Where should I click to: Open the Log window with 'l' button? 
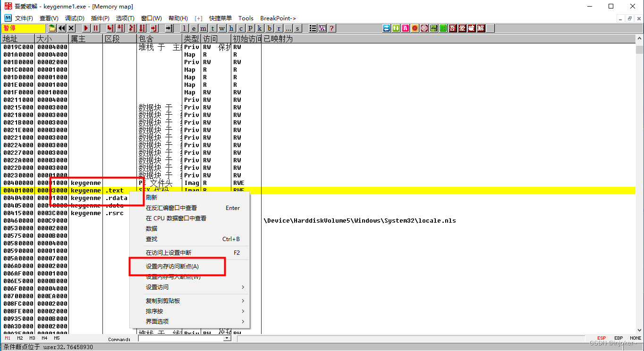(184, 28)
